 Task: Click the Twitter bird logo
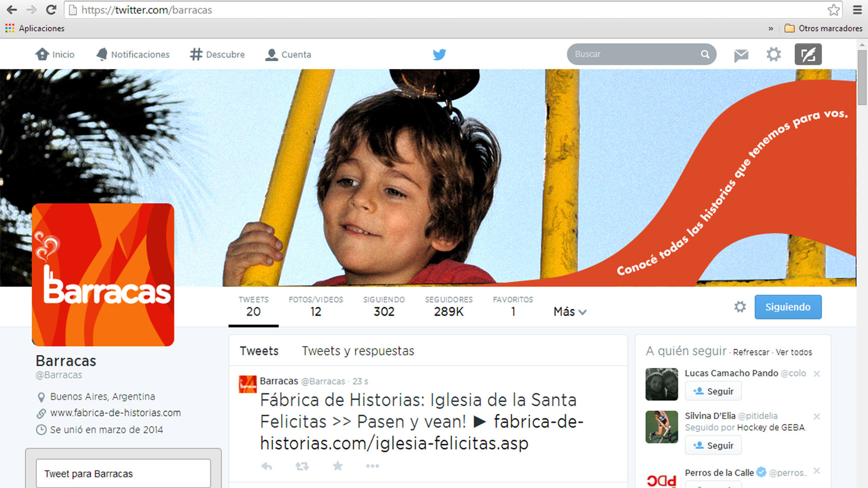click(439, 55)
